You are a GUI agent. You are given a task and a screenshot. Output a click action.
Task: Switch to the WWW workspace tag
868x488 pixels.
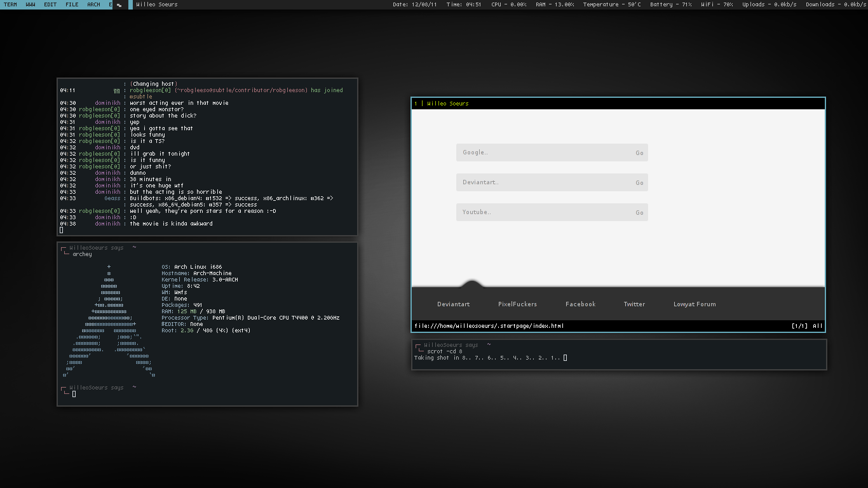(31, 4)
